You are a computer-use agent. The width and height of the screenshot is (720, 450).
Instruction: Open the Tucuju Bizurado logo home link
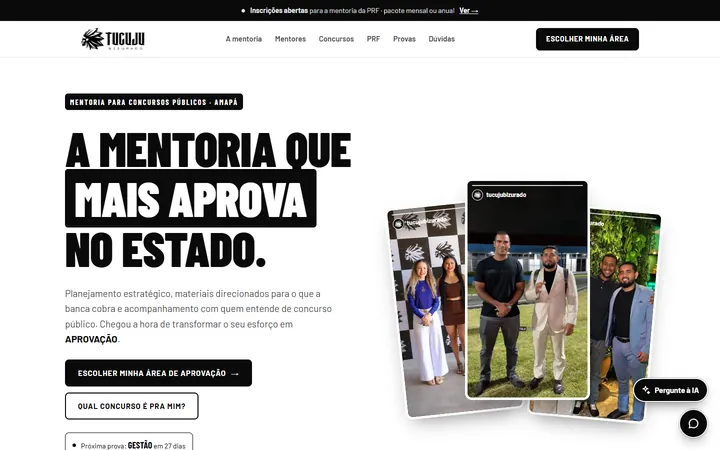point(113,39)
